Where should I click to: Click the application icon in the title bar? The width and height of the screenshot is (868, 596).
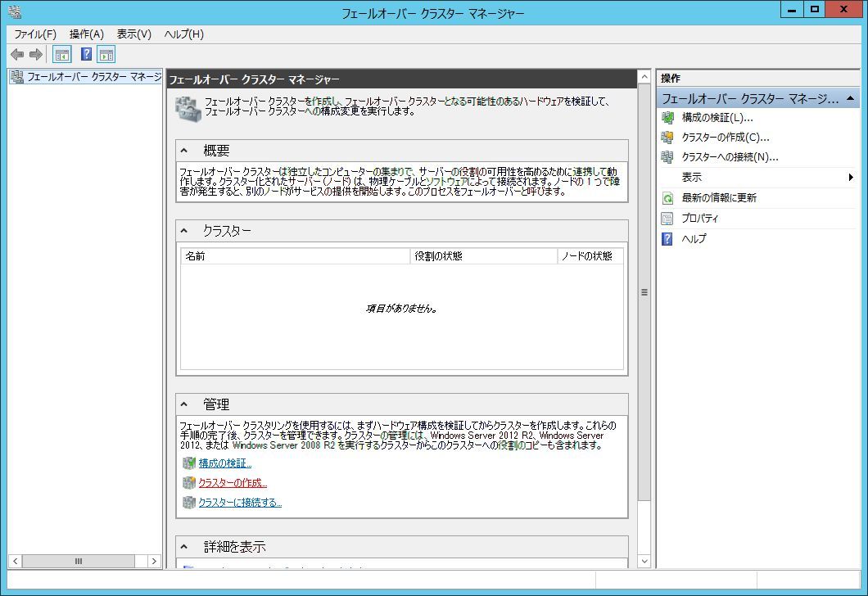point(15,11)
